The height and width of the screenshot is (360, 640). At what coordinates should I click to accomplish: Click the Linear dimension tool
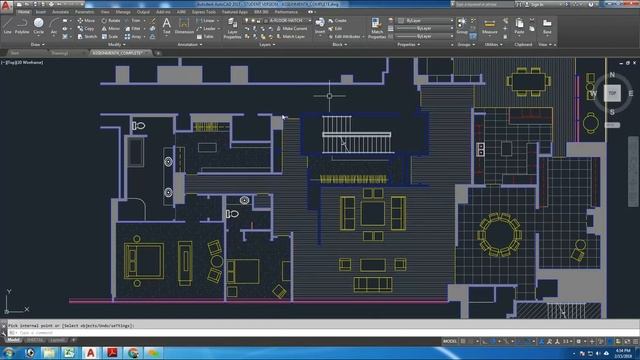pyautogui.click(x=206, y=20)
